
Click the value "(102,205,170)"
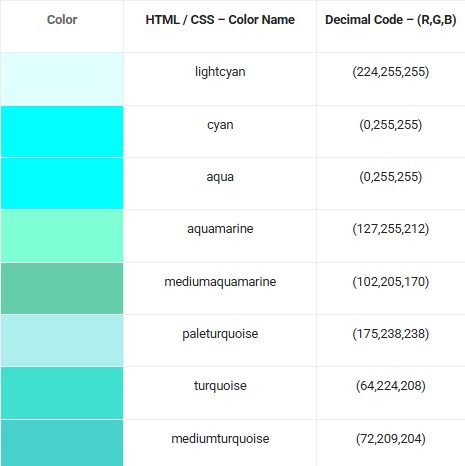(x=391, y=282)
